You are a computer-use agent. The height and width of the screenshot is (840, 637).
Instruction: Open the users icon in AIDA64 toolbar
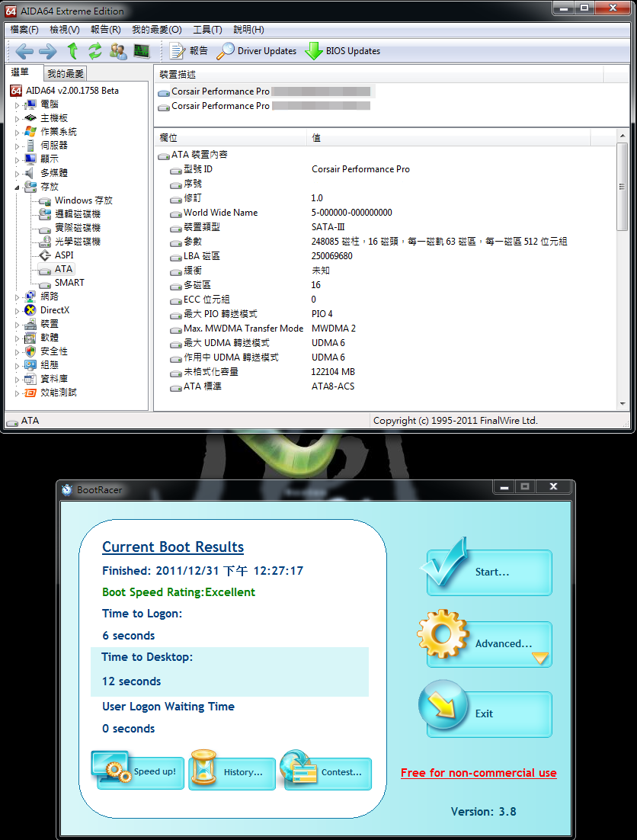(118, 51)
